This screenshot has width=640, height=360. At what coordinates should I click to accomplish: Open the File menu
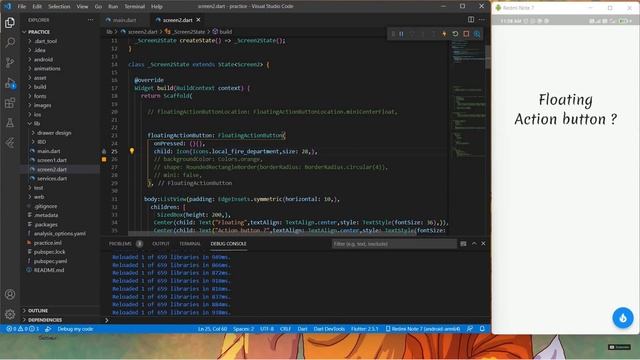click(22, 7)
